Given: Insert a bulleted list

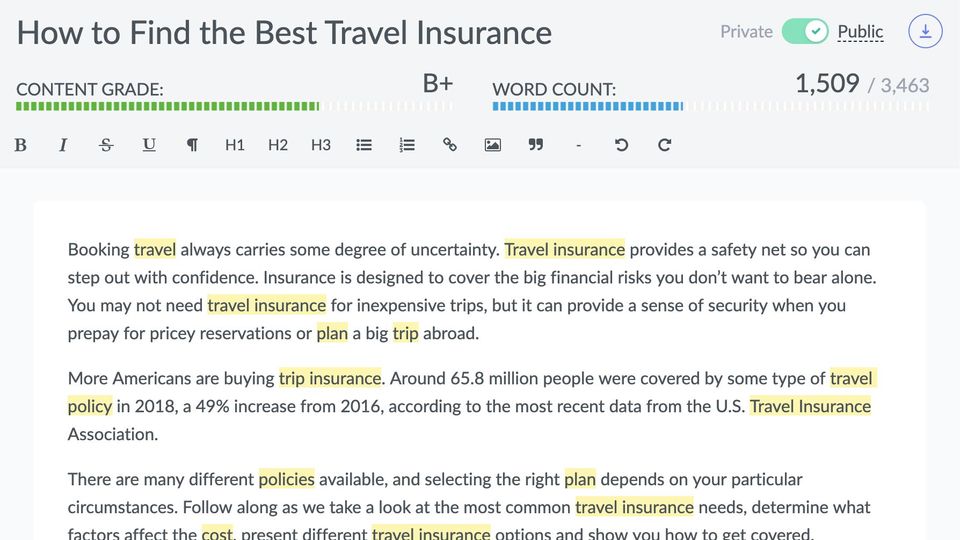Looking at the screenshot, I should point(364,145).
